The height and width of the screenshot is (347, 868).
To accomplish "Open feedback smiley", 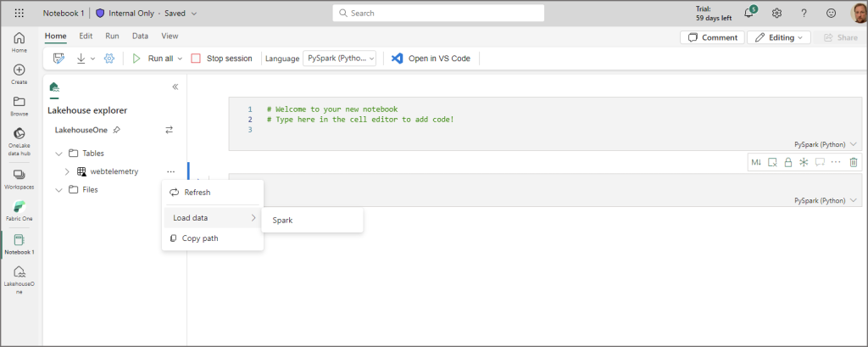I will coord(831,13).
